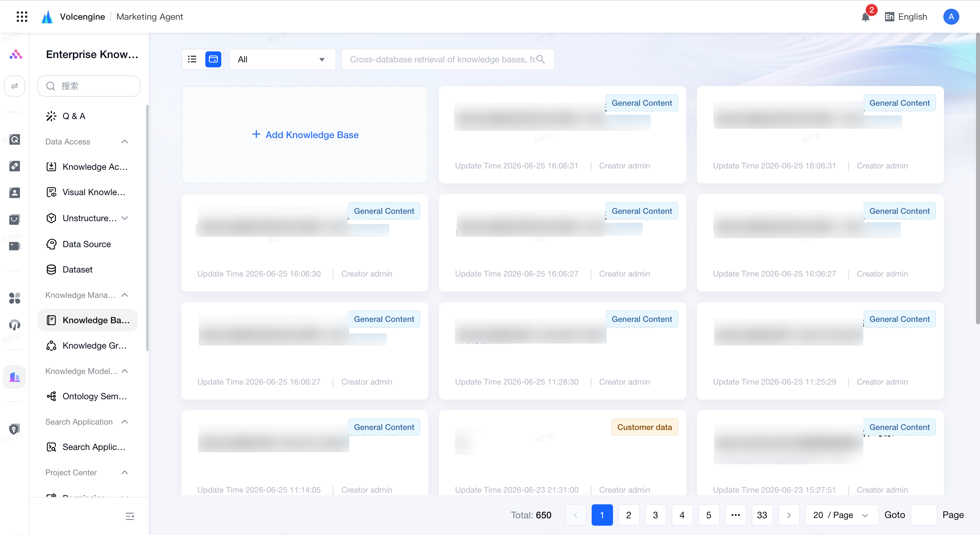This screenshot has height=535, width=980.
Task: Collapse the Data Access section
Action: coord(125,142)
